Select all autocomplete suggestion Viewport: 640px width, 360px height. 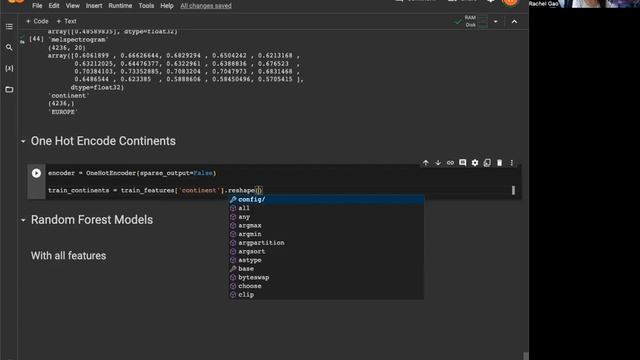click(x=326, y=208)
